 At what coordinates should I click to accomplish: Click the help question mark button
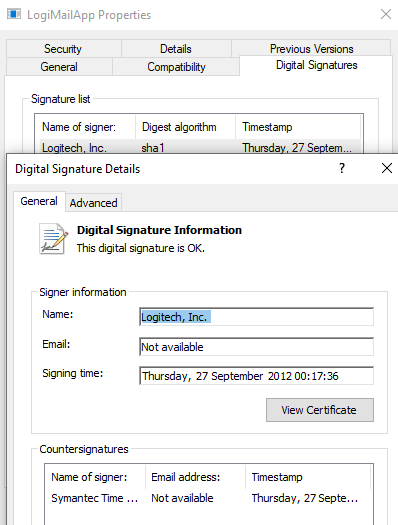(342, 168)
